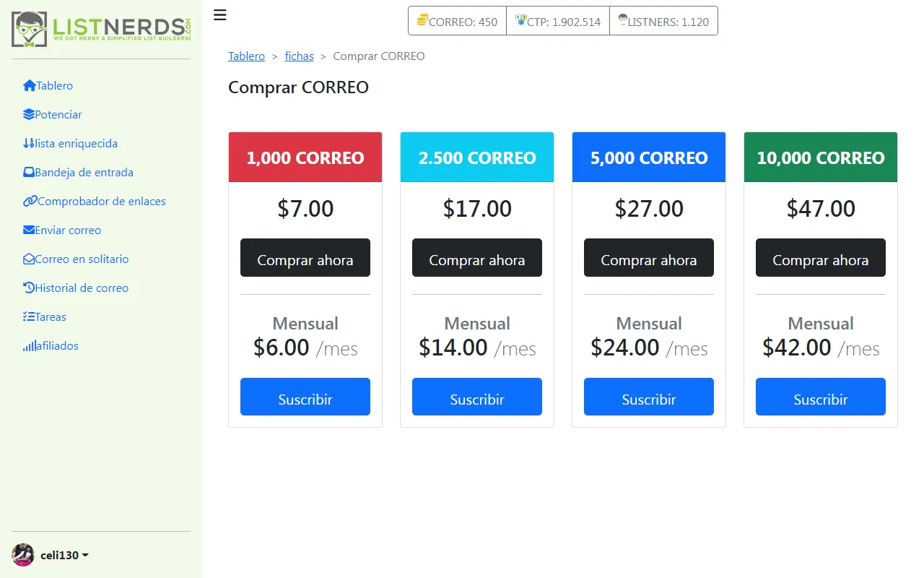The height and width of the screenshot is (578, 924).
Task: Click the Tablero breadcrumb link
Action: point(247,56)
